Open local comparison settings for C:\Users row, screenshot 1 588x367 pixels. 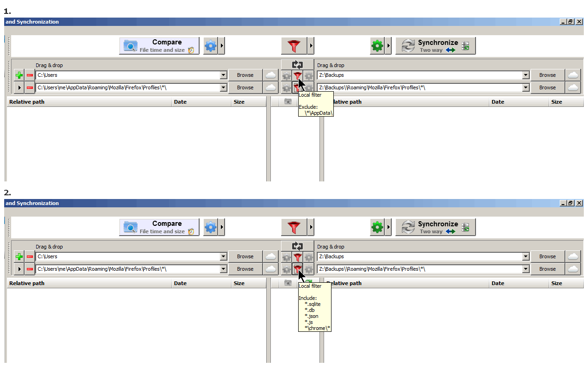(287, 75)
